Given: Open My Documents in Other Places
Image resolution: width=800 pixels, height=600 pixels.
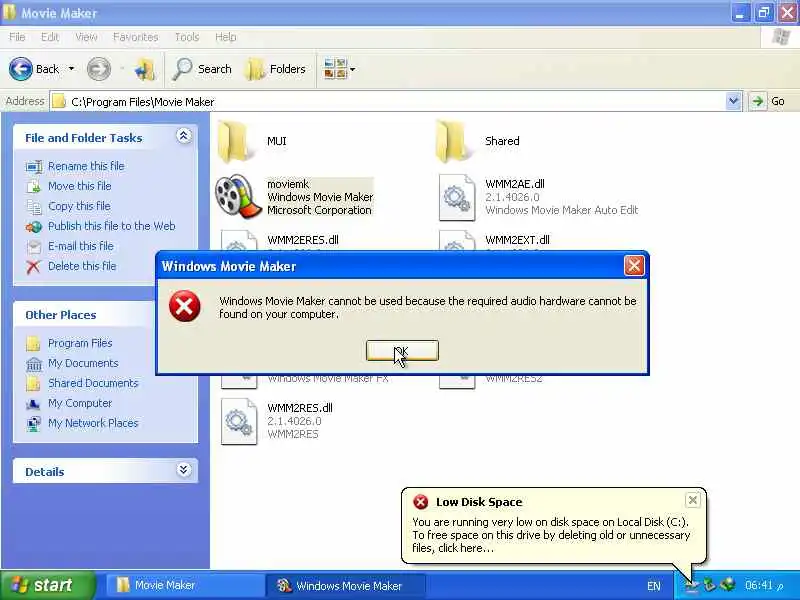Looking at the screenshot, I should 83,363.
